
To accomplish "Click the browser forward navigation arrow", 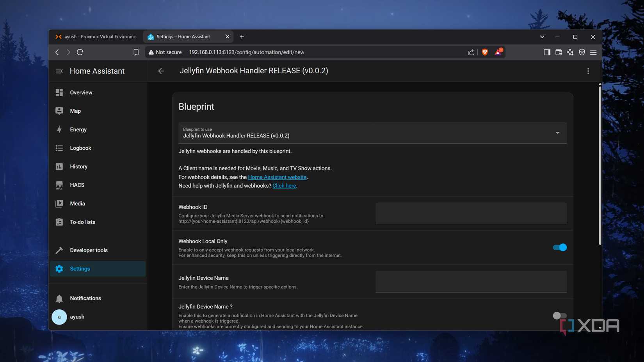I will coord(68,52).
